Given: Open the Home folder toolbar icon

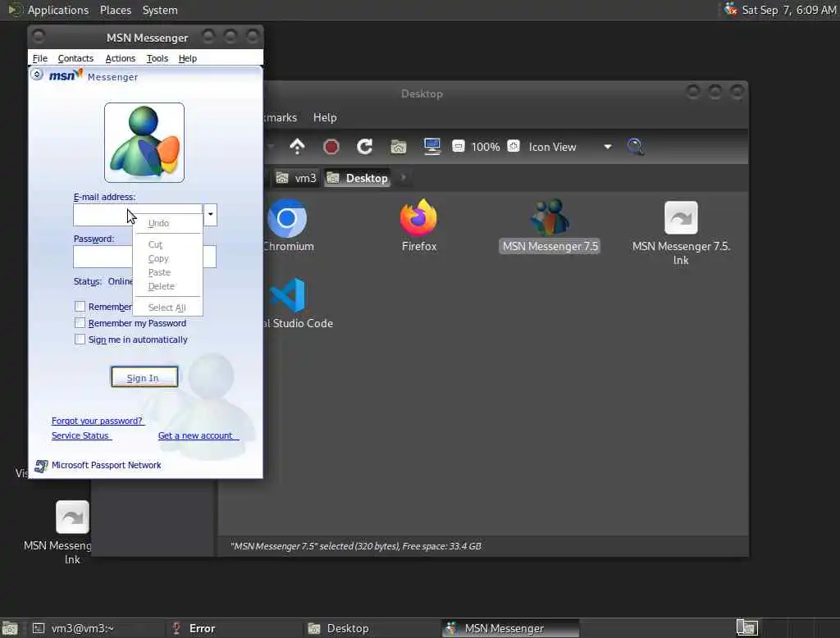Looking at the screenshot, I should pyautogui.click(x=398, y=146).
